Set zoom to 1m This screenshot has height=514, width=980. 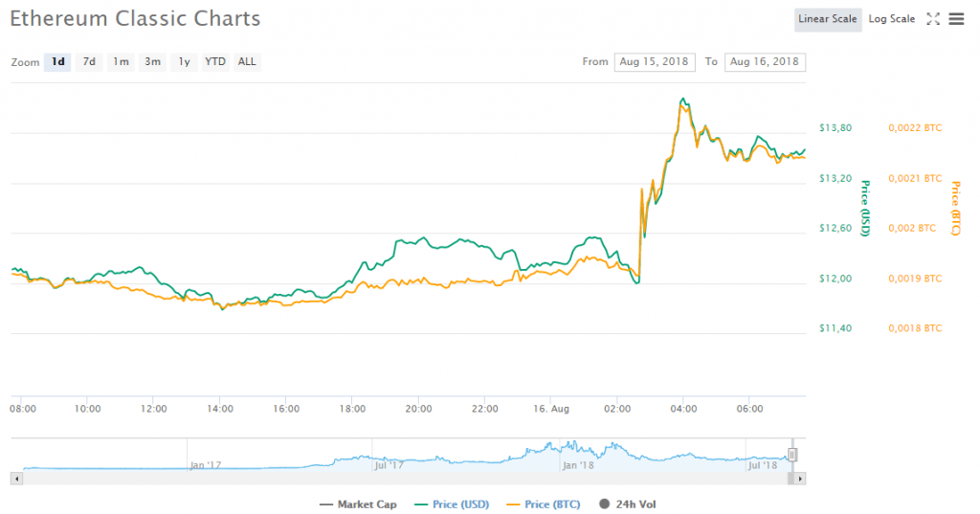pyautogui.click(x=121, y=62)
